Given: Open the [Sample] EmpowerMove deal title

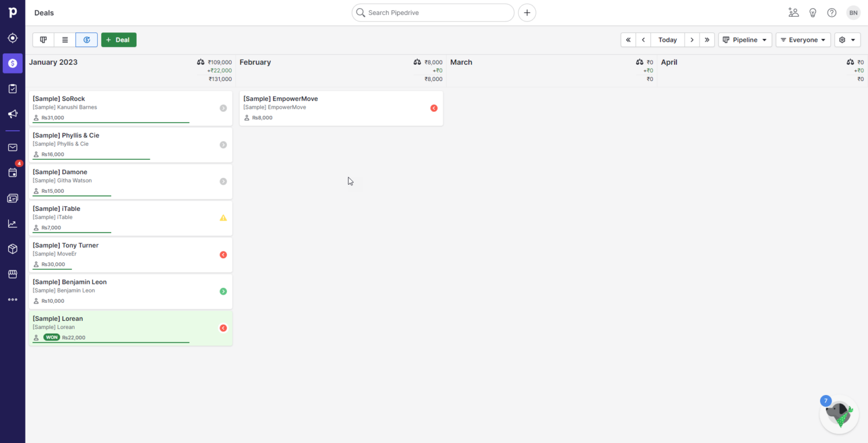Looking at the screenshot, I should 281,99.
